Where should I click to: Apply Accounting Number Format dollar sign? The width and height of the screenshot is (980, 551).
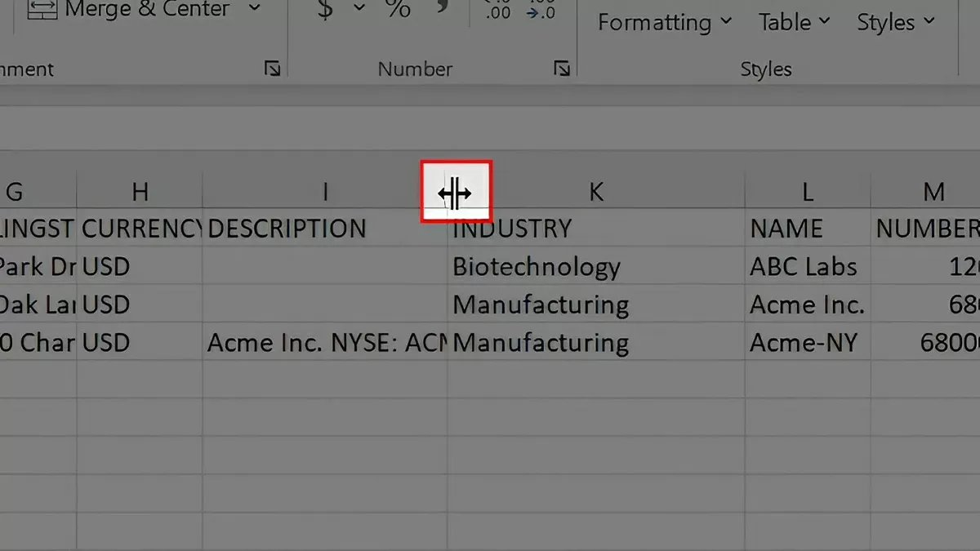pos(325,10)
